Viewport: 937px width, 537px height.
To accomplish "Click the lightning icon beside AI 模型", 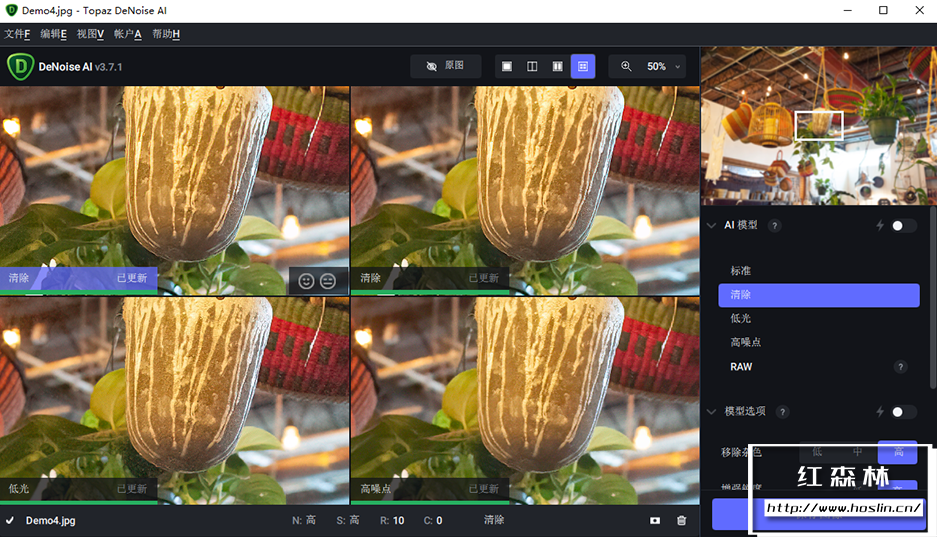I will (880, 225).
